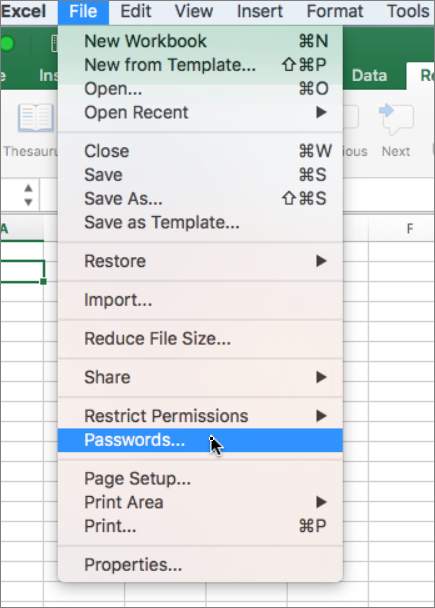Viewport: 435px width, 608px height.
Task: Choose Save As... in File menu
Action: (x=200, y=199)
